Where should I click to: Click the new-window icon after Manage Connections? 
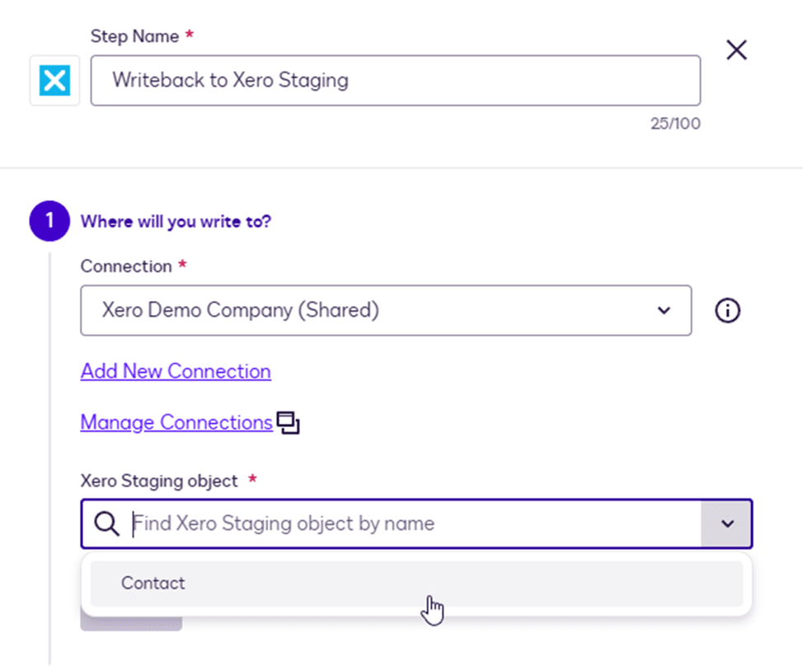pos(288,423)
